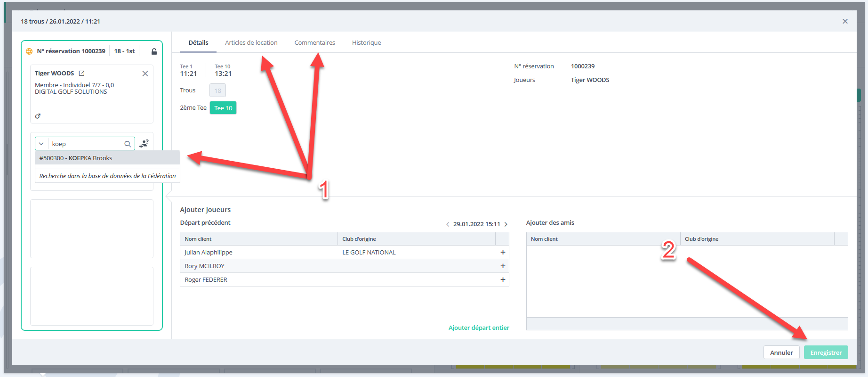868x377 pixels.
Task: Click LE GOLF NATIONAL club cell
Action: point(369,253)
